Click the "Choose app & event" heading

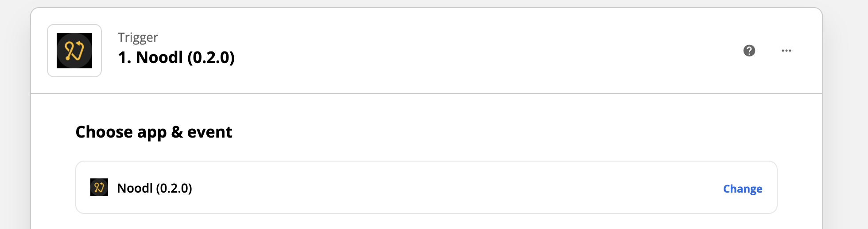154,132
